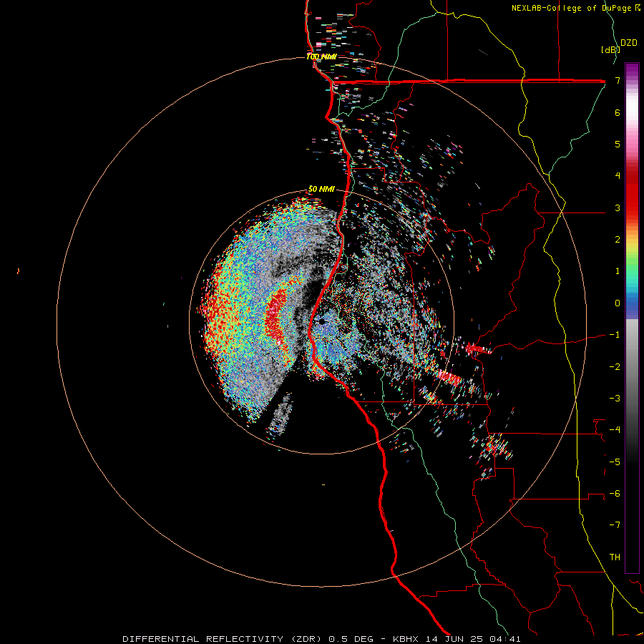Image resolution: width=644 pixels, height=644 pixels.
Task: Click the -6 value on the color scale
Action: tap(615, 494)
